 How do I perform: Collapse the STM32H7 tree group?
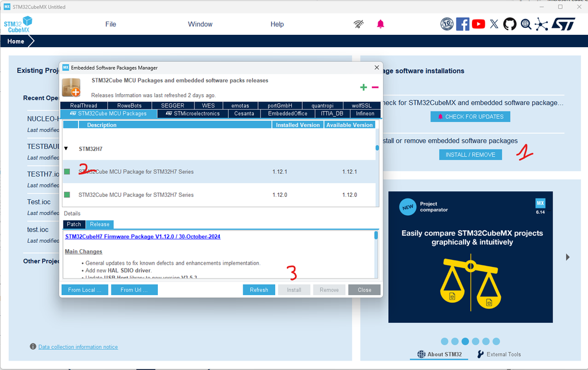coord(66,148)
